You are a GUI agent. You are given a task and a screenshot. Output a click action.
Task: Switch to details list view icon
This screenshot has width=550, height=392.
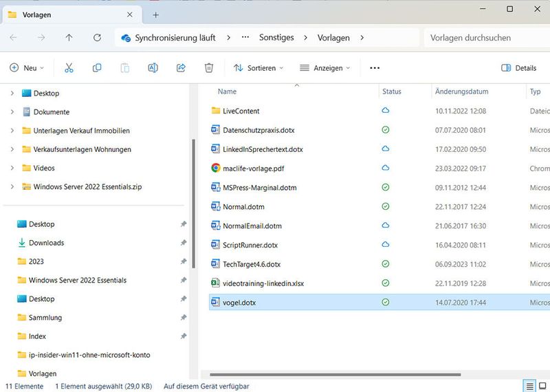pos(529,386)
